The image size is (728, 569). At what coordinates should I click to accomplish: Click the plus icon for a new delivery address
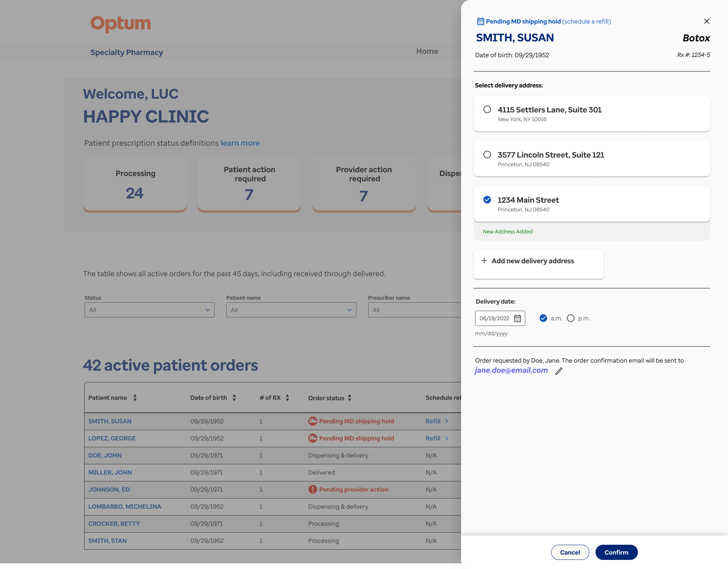[x=484, y=261]
